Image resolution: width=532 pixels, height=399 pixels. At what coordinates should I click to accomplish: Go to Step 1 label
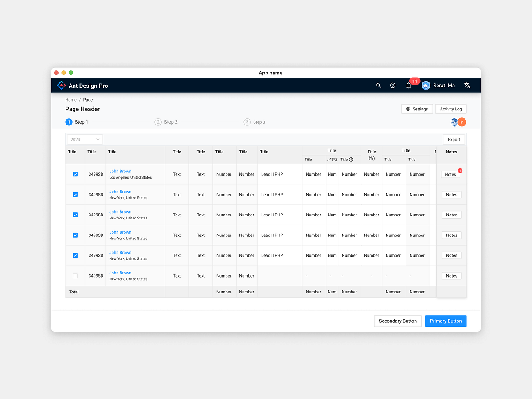pyautogui.click(x=82, y=122)
